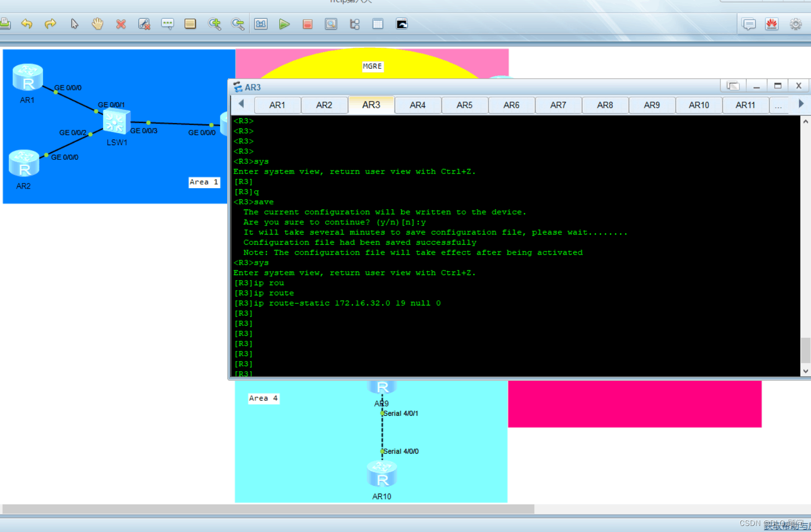Image resolution: width=811 pixels, height=532 pixels.
Task: Open all CLI windows icon
Action: (402, 24)
